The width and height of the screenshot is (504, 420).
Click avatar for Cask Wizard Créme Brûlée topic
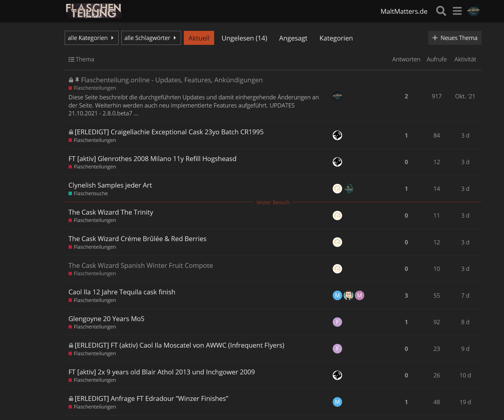(x=337, y=242)
